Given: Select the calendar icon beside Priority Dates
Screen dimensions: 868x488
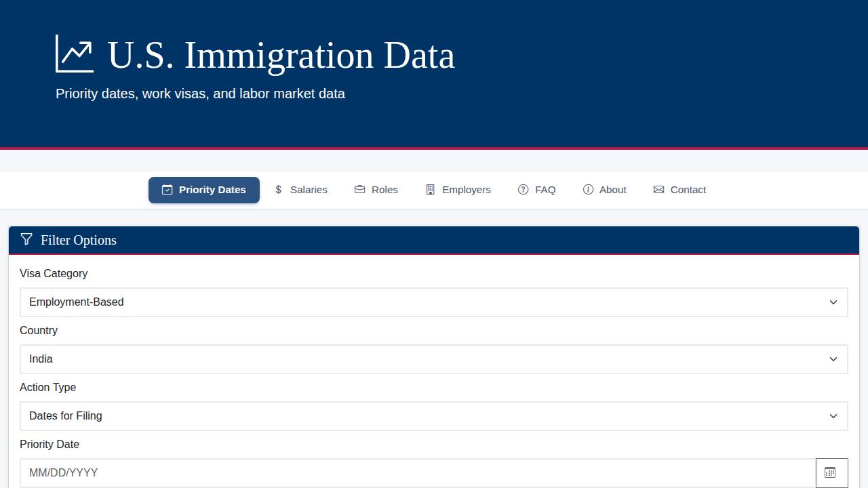Looking at the screenshot, I should pos(167,190).
